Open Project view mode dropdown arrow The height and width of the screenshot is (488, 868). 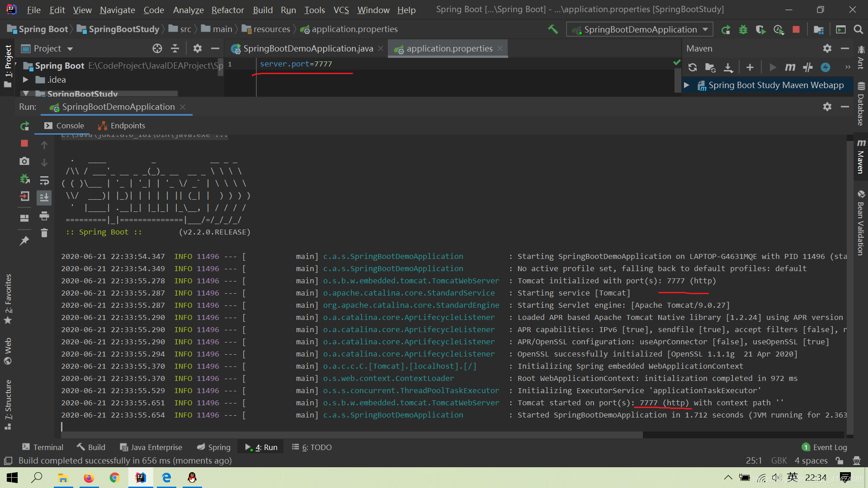[70, 49]
